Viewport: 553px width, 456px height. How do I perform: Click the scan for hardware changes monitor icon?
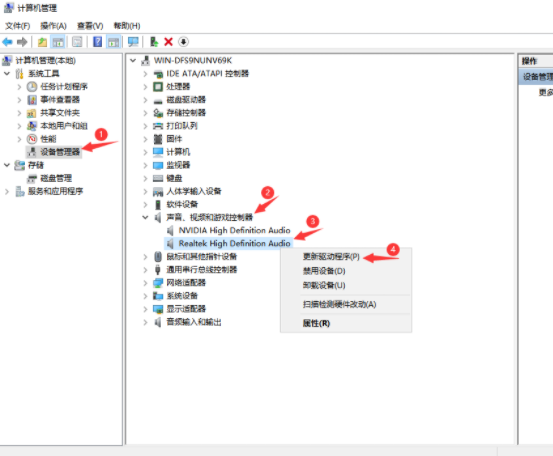click(133, 42)
